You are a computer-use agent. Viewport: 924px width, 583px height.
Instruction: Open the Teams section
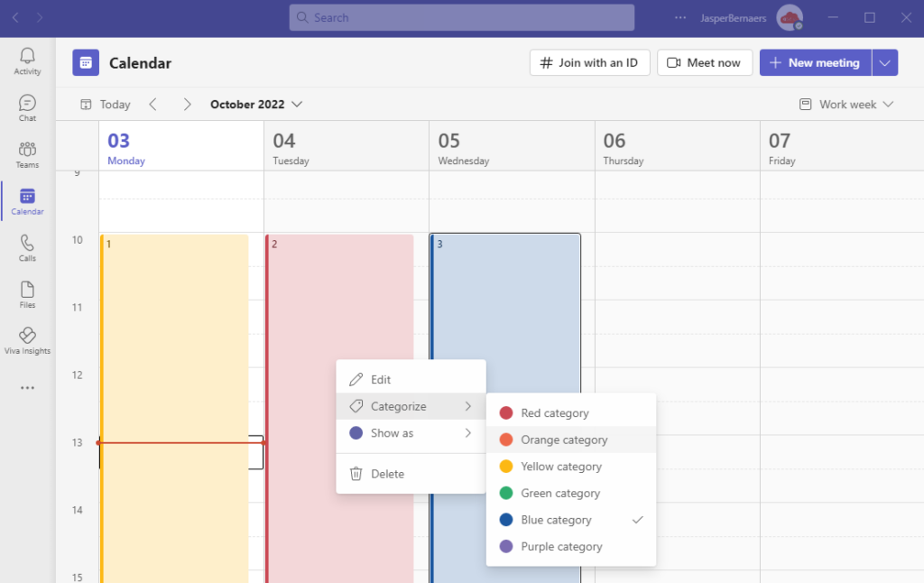[26, 153]
